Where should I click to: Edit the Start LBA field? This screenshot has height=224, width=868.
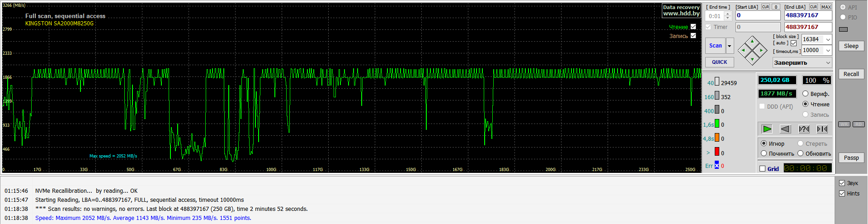click(x=758, y=15)
